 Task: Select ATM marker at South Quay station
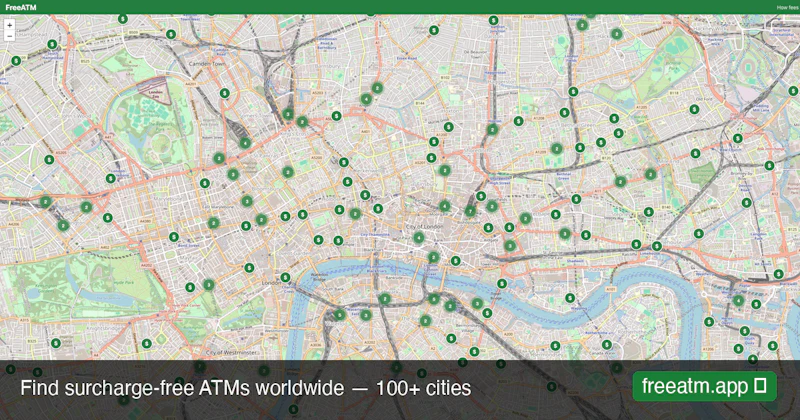(744, 331)
